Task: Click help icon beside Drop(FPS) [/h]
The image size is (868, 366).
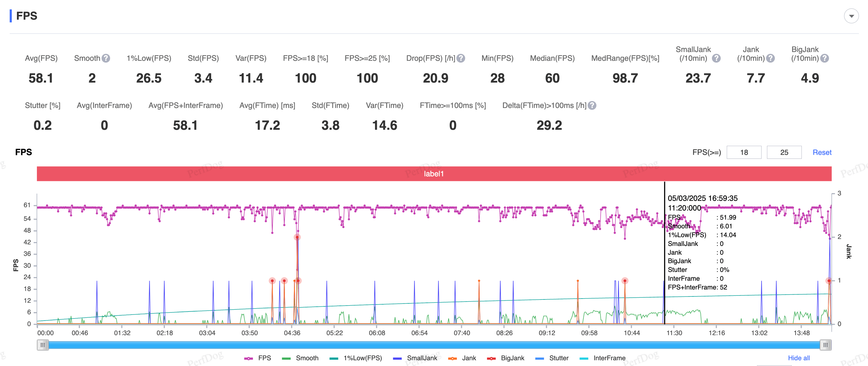Action: (461, 58)
